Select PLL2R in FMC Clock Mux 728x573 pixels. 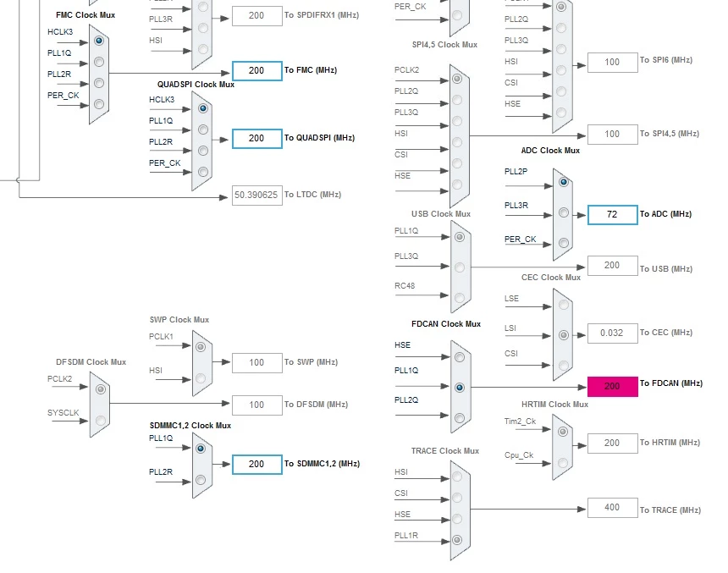(x=99, y=83)
